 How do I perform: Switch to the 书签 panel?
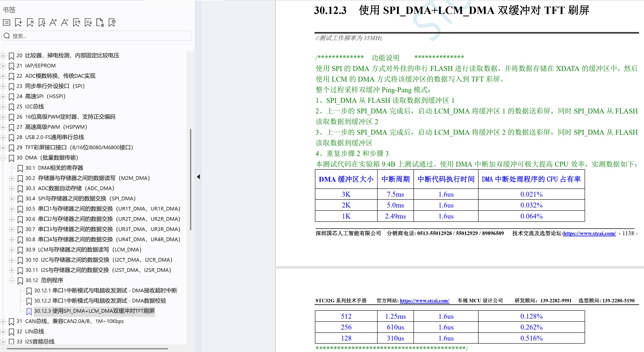coord(9,10)
